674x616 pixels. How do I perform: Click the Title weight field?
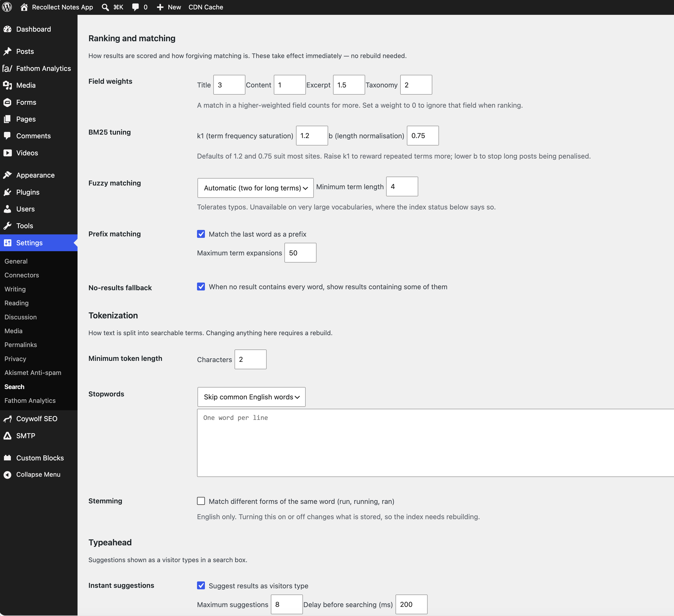(229, 85)
